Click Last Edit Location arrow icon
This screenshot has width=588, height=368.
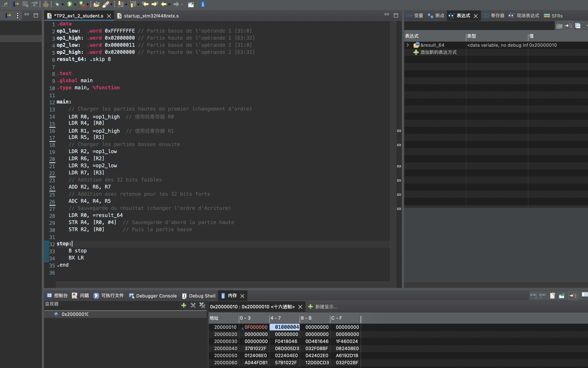(145, 4)
